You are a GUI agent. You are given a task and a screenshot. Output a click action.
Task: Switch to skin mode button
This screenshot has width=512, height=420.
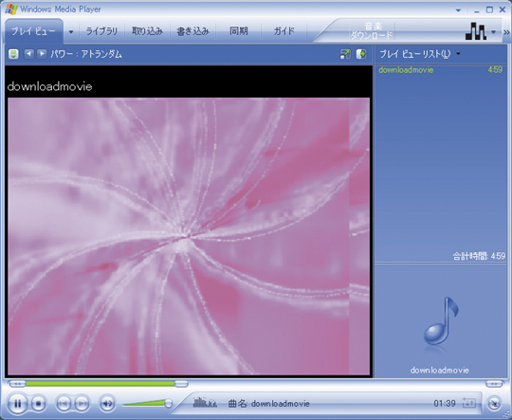pyautogui.click(x=494, y=404)
